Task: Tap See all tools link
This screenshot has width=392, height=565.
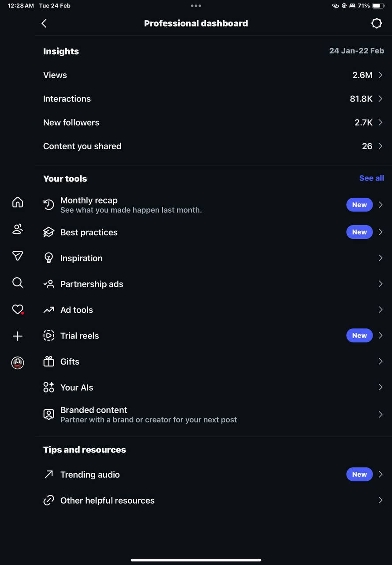Action: click(x=371, y=178)
